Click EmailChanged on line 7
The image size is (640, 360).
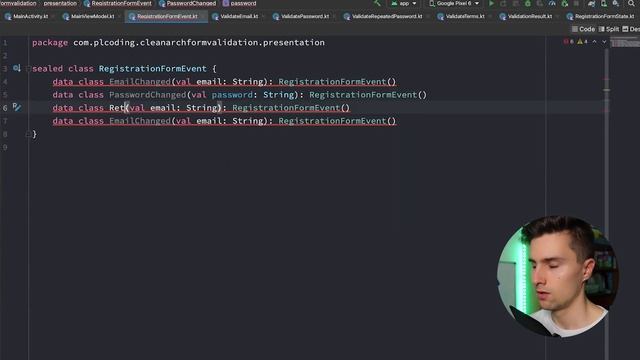point(140,121)
